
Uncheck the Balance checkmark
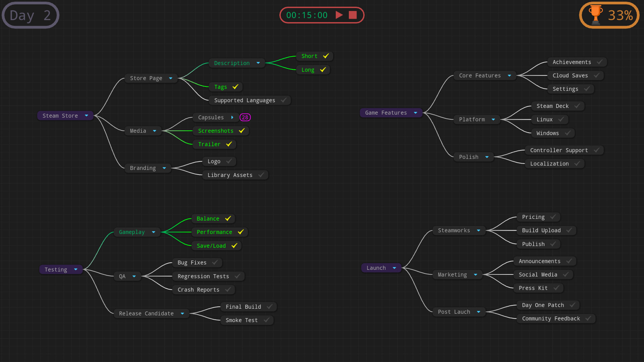coord(228,219)
